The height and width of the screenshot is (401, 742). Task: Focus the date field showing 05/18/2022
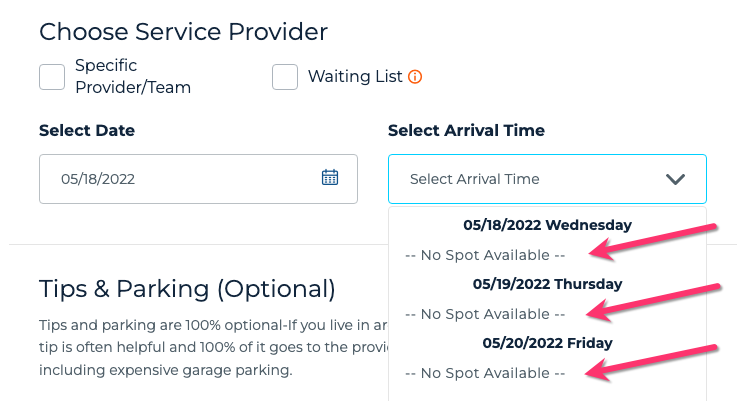[180, 180]
